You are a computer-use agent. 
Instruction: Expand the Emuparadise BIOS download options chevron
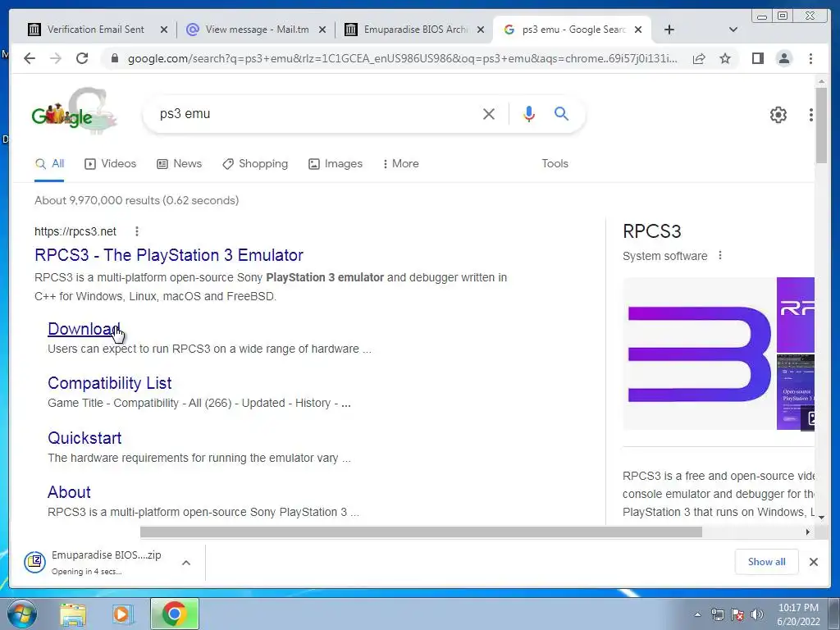tap(186, 563)
